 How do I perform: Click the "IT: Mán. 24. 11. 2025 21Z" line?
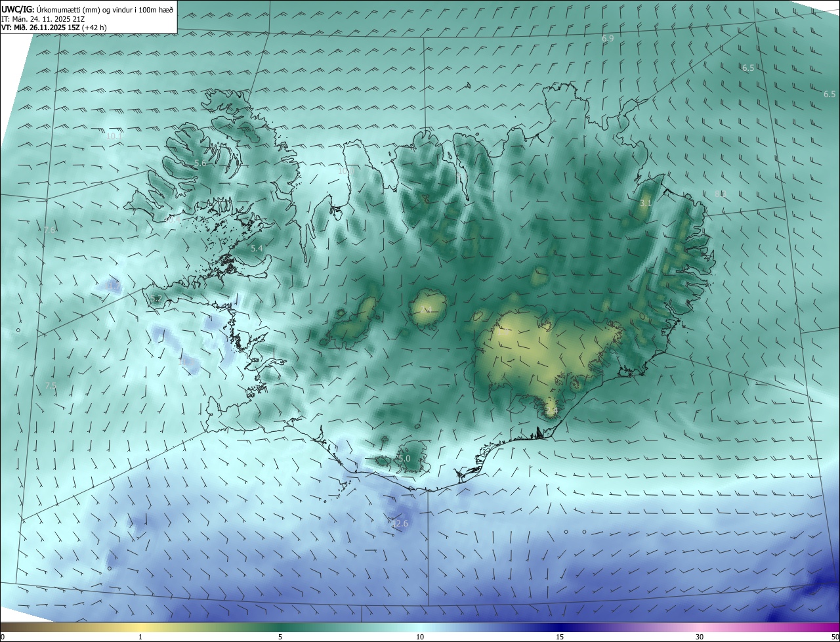(43, 18)
